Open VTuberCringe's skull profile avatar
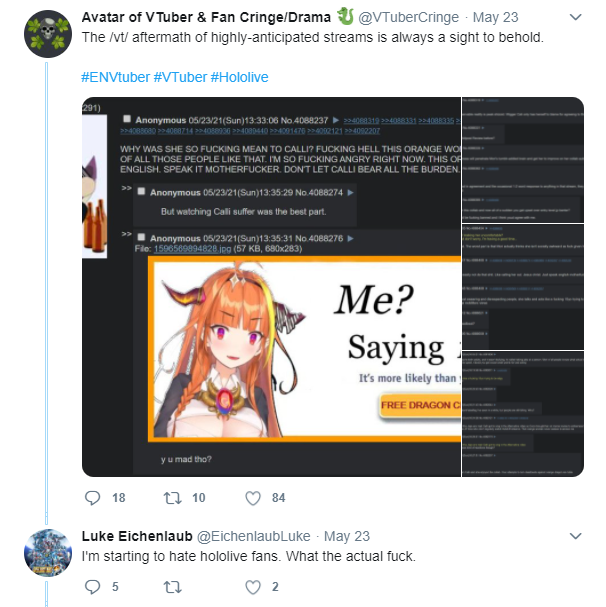 point(48,34)
